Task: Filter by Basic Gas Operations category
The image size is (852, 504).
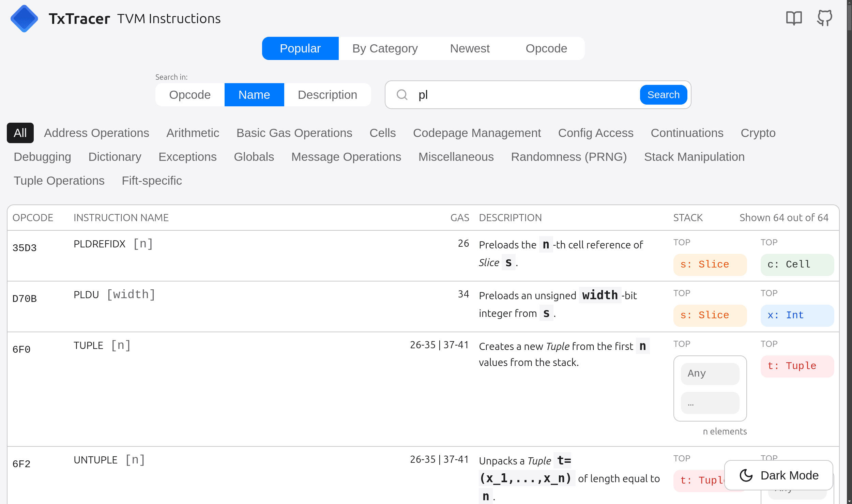Action: (x=294, y=133)
